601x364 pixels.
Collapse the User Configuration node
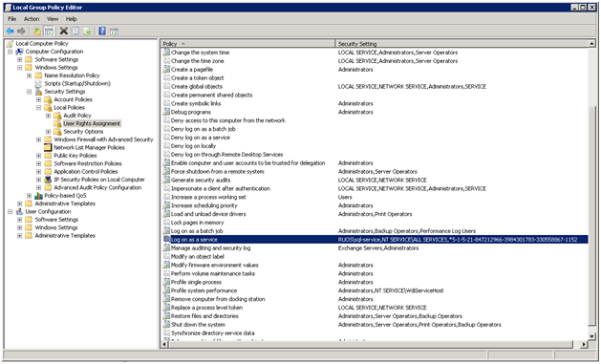point(11,211)
